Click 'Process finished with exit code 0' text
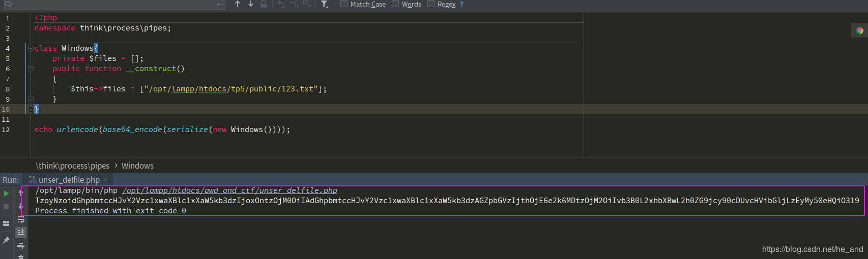The height and width of the screenshot is (259, 868). point(110,211)
